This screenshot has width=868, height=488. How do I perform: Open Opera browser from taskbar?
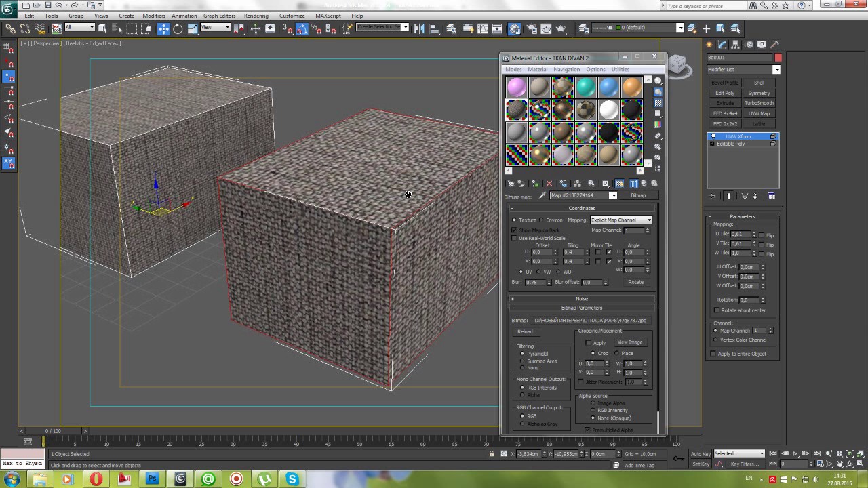pos(96,479)
